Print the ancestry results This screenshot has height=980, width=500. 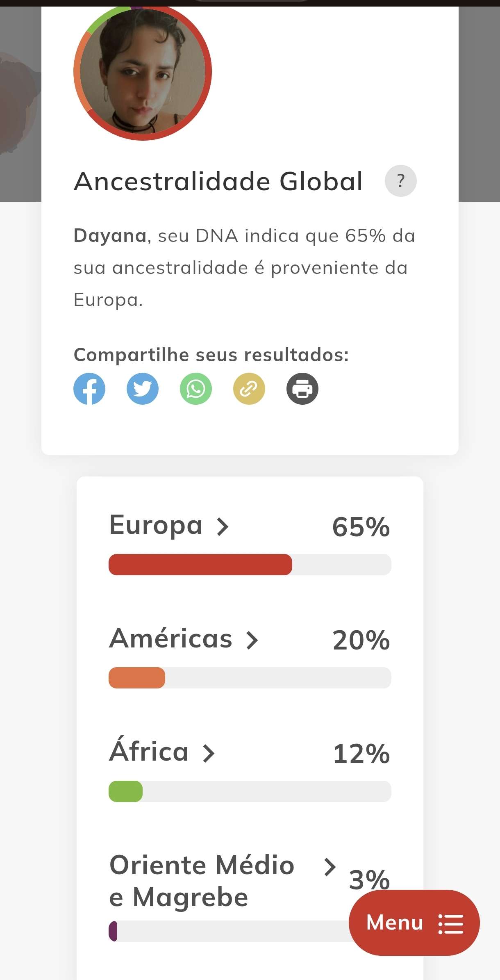tap(302, 389)
